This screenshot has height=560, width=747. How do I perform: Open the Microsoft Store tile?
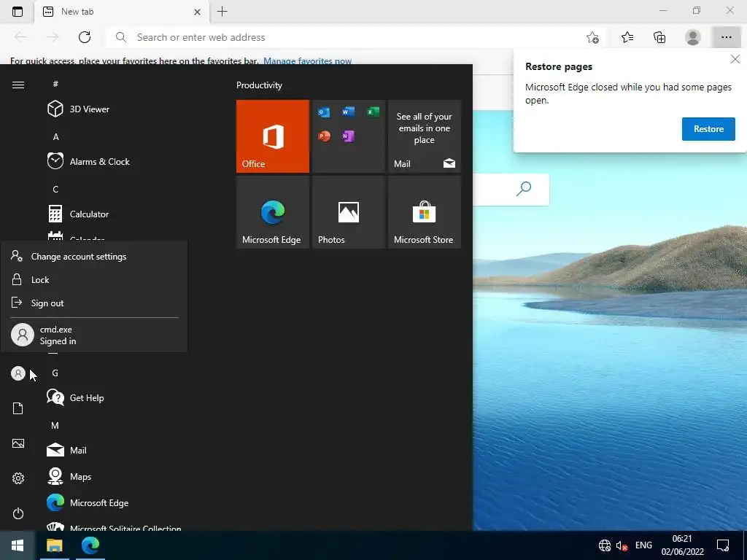(x=425, y=212)
